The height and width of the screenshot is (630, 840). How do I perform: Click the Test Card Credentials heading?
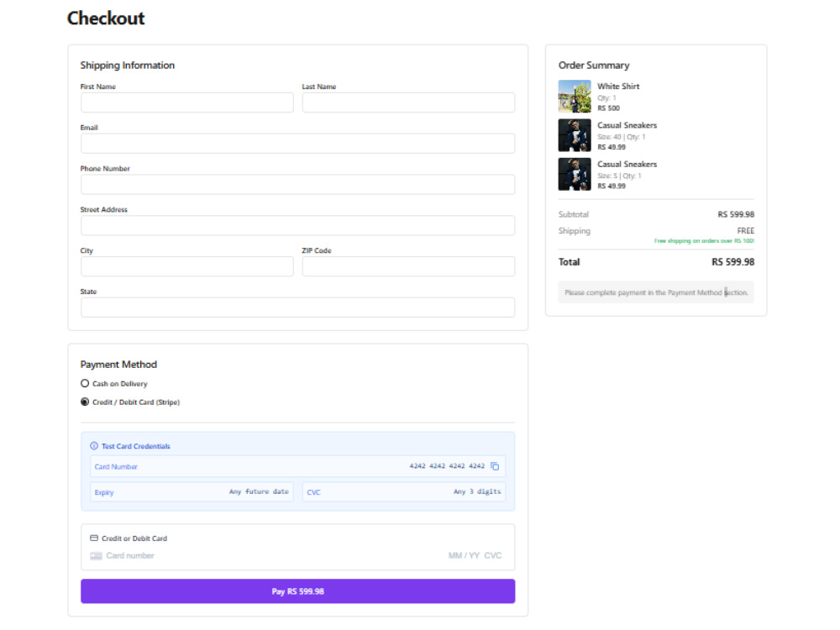(136, 446)
